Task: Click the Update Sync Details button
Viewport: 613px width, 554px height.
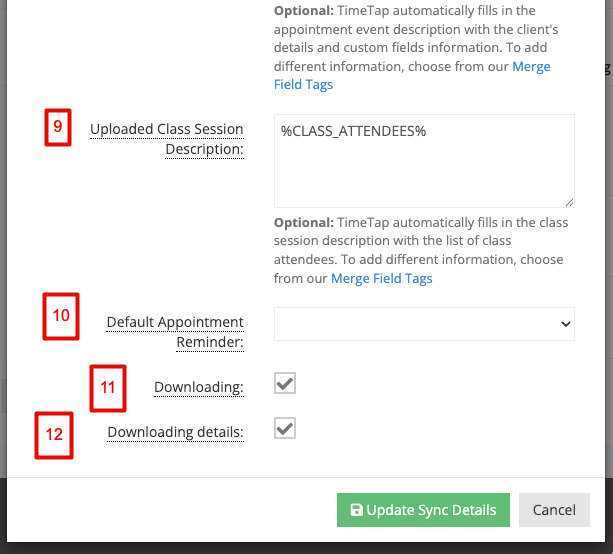Action: 423,510
